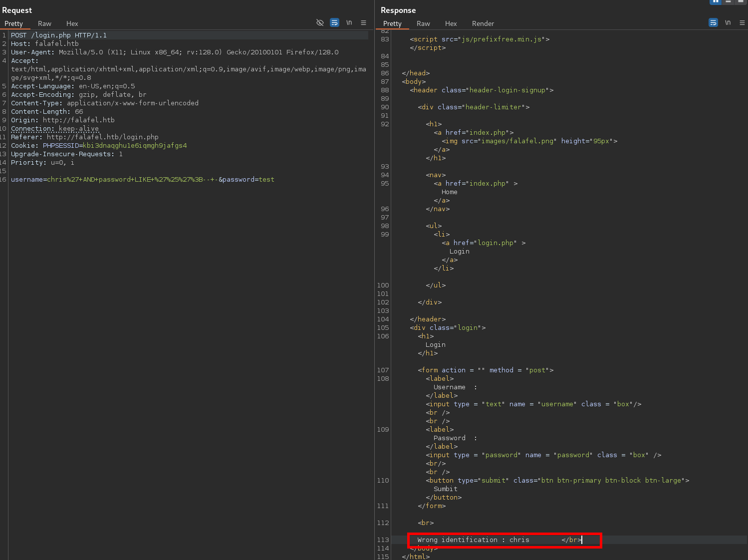Click the prefixfree.min.js script tag line

pyautogui.click(x=480, y=39)
